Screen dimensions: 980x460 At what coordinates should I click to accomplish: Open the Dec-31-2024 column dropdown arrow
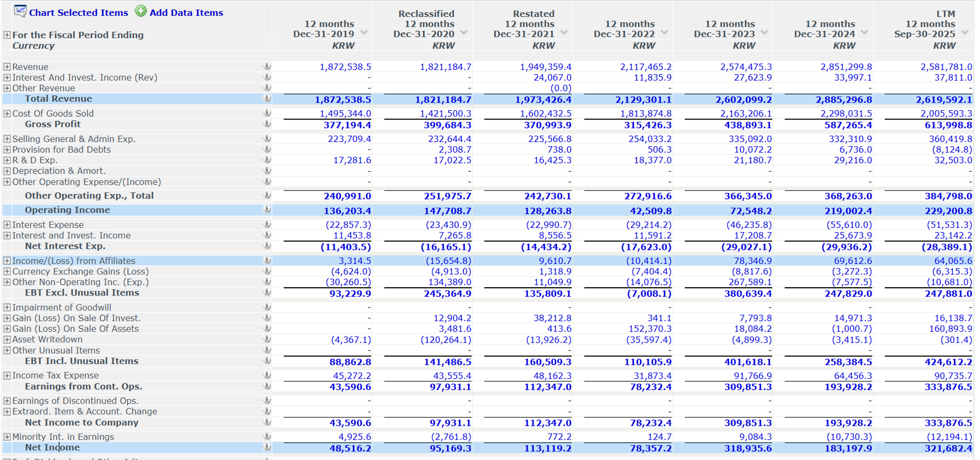coord(865,33)
